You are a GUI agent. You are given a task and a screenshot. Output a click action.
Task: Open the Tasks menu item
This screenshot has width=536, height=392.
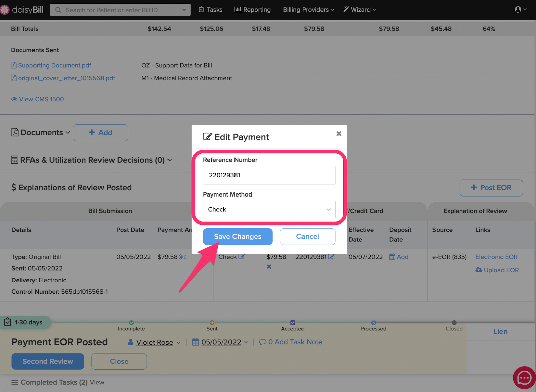click(211, 10)
